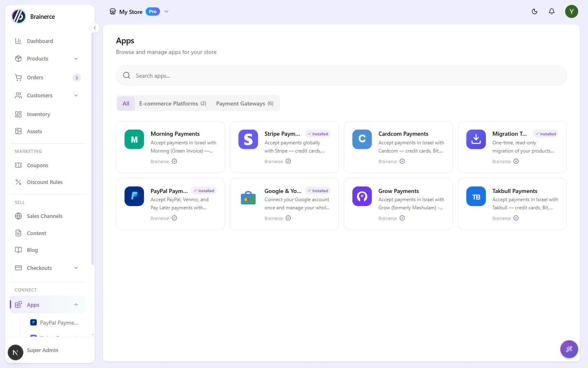
Task: Click the Stripe S app icon
Action: 248,139
